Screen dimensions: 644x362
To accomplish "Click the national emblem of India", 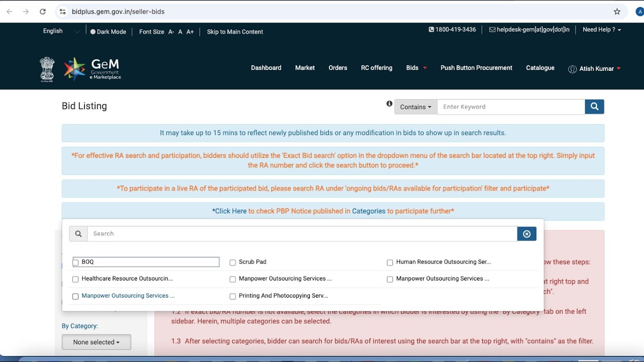I will click(x=47, y=69).
